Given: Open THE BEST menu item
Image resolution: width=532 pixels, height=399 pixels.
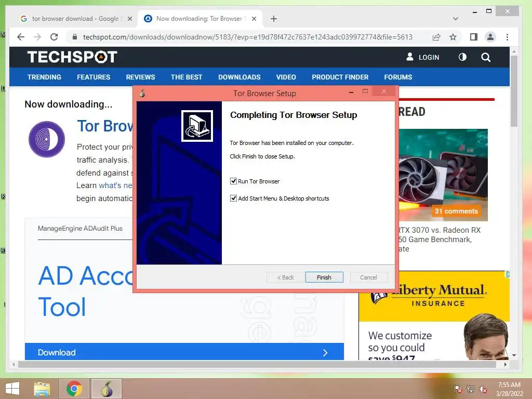Looking at the screenshot, I should (187, 77).
